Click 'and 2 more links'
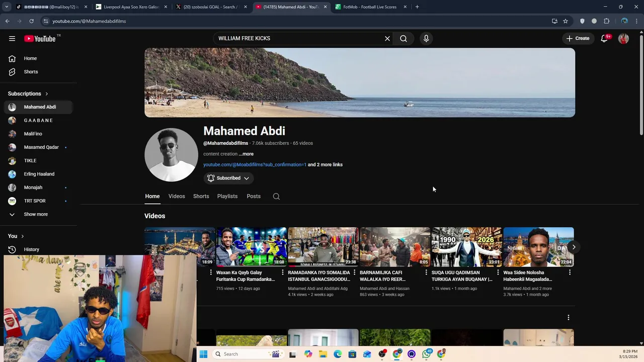Screen dimensions: 644x362 click(x=325, y=164)
